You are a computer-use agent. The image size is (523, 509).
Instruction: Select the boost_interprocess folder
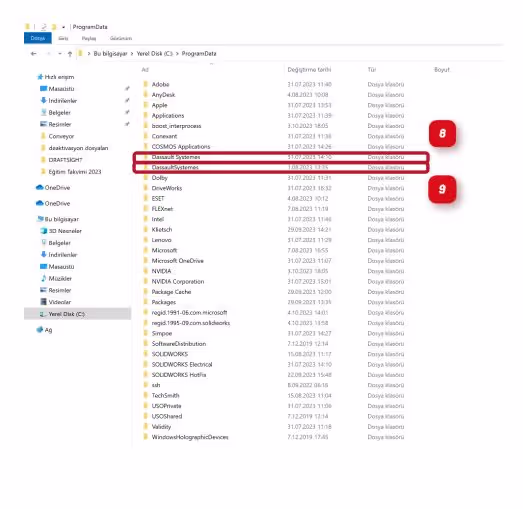176,126
